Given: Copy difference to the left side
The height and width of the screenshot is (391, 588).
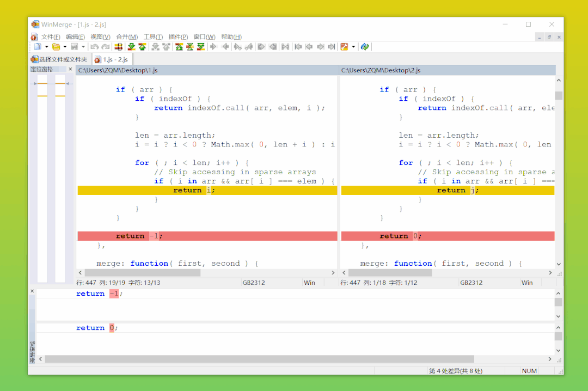Looking at the screenshot, I should (226, 46).
